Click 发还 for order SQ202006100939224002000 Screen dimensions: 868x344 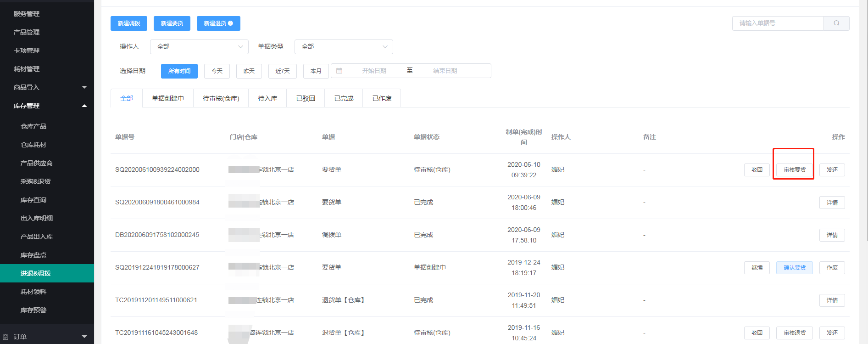[832, 170]
